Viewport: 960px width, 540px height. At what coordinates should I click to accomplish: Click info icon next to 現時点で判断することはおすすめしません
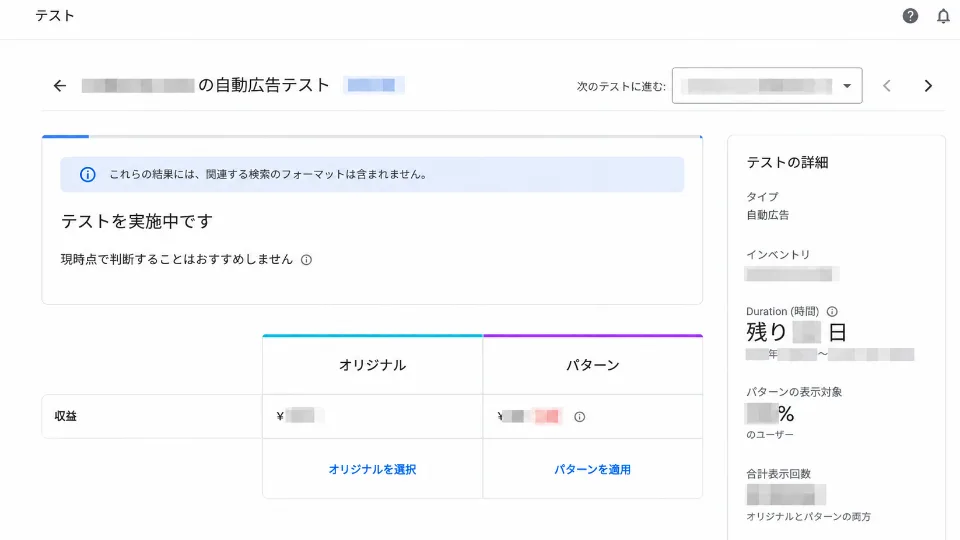[x=306, y=260]
